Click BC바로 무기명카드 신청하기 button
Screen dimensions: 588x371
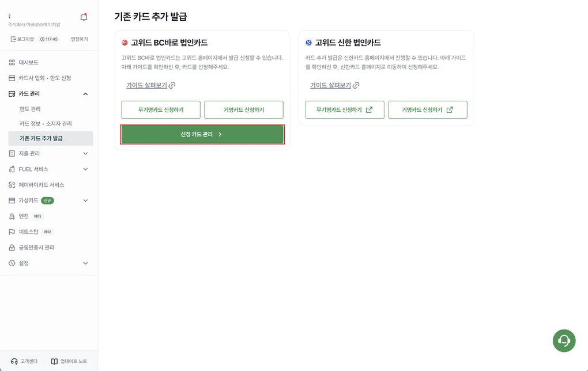click(x=161, y=110)
